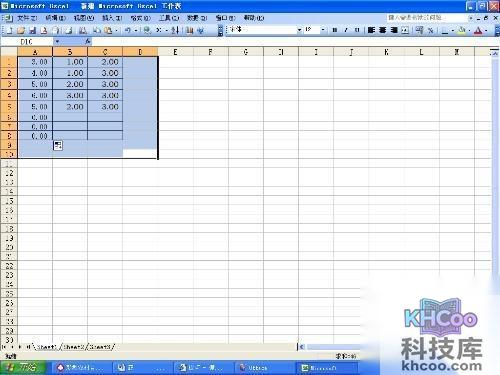Expand the Fill Color dropdown arrow

pyautogui.click(x=469, y=31)
